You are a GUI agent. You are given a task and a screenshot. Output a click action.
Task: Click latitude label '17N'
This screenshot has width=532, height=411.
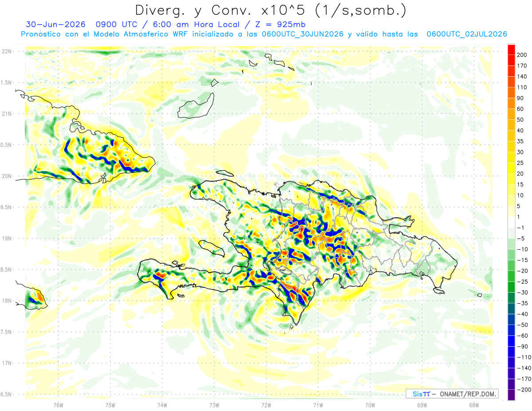tap(7, 363)
